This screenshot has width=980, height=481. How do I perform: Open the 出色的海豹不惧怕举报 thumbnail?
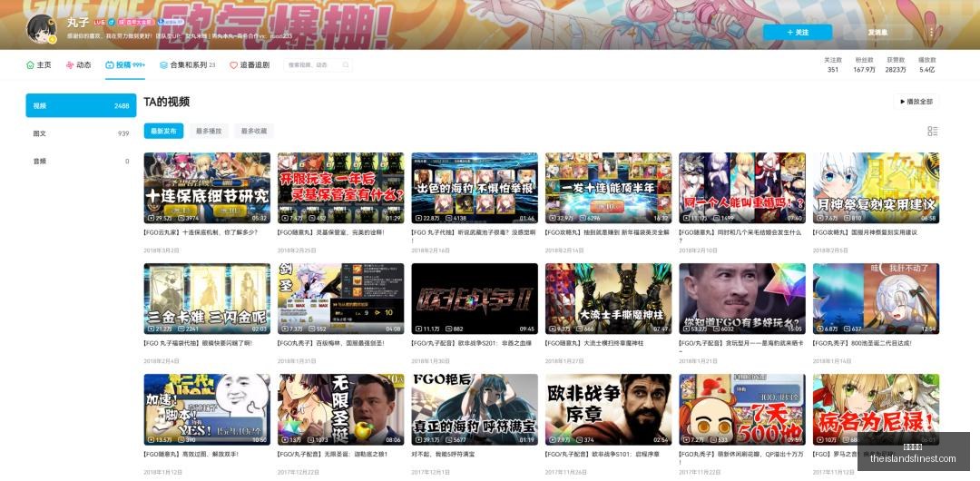point(475,188)
